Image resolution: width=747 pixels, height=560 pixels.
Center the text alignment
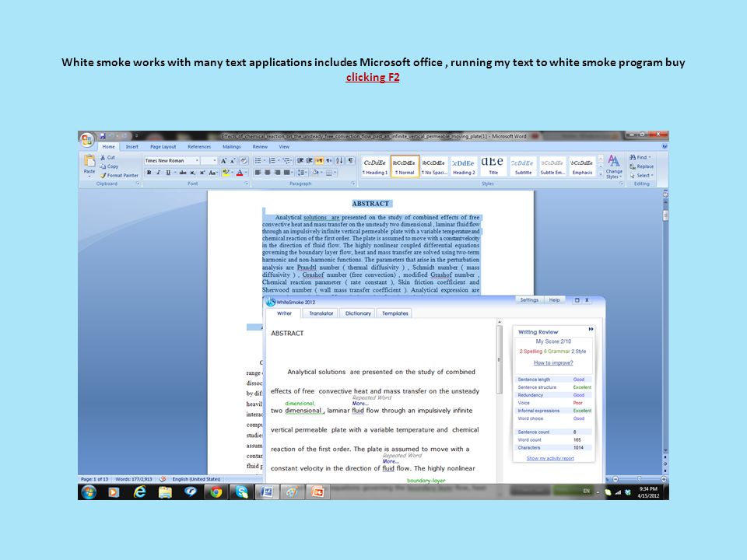267,173
